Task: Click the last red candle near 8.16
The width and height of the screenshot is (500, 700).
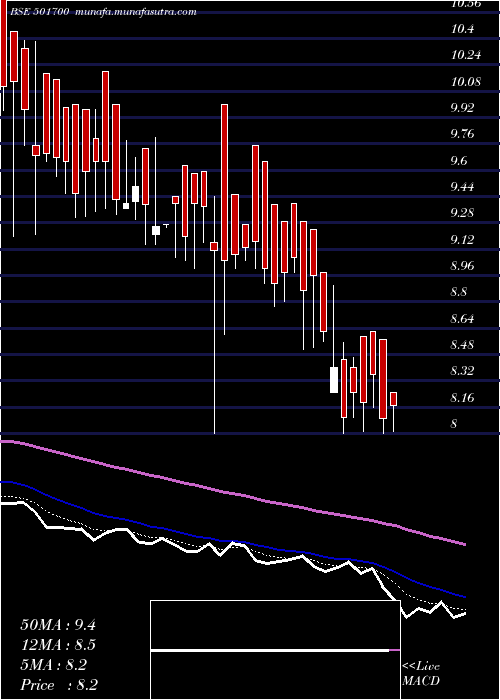Action: tap(393, 399)
